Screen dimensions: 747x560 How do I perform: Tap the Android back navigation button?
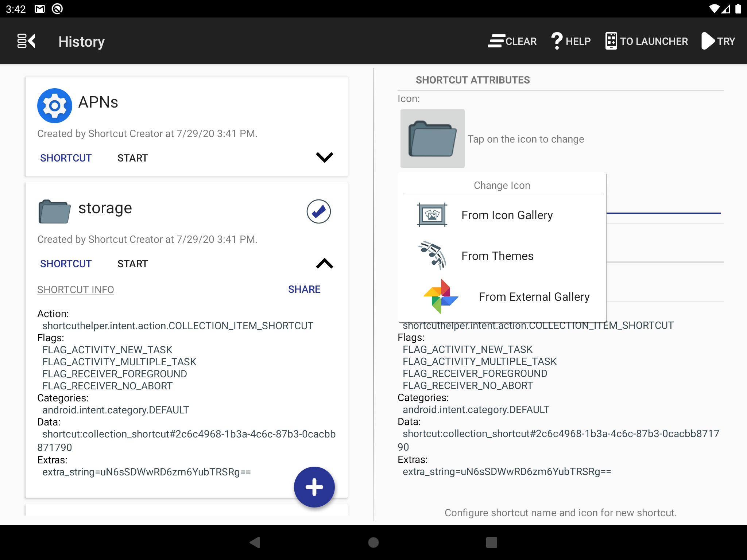pyautogui.click(x=255, y=542)
